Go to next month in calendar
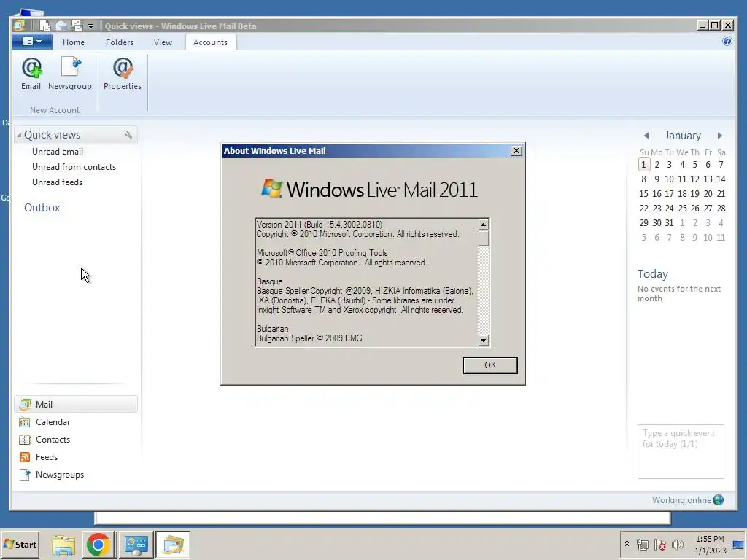 coord(720,136)
